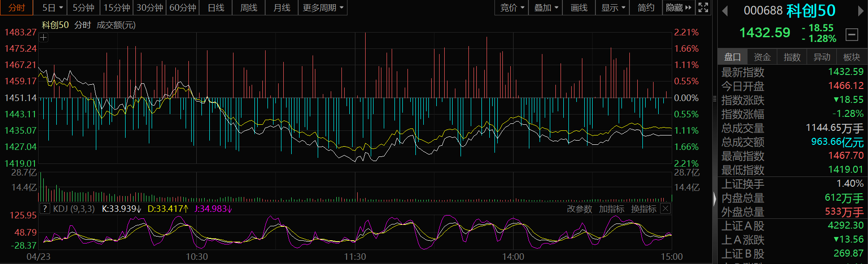Open KDJ indicator help question mark

[x=45, y=209]
